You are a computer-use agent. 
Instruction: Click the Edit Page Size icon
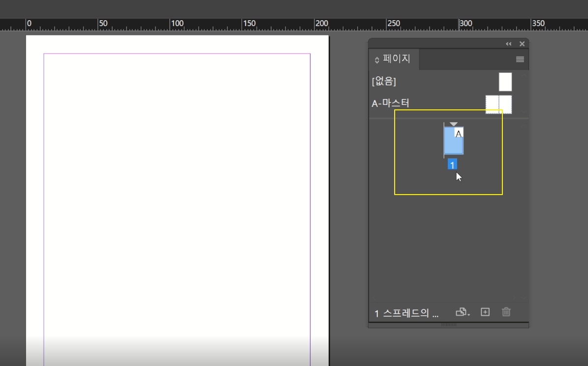pyautogui.click(x=461, y=312)
